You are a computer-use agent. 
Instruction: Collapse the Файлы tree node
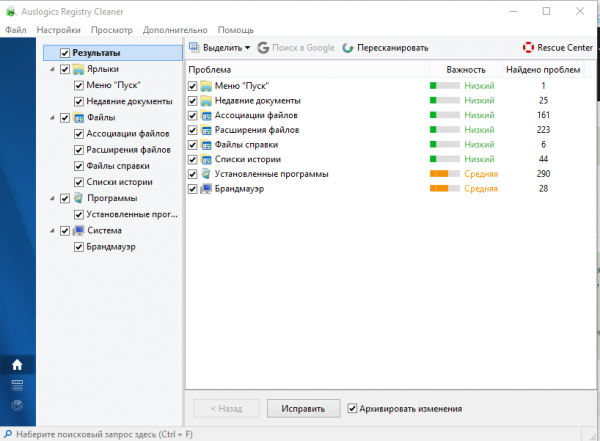[x=52, y=118]
